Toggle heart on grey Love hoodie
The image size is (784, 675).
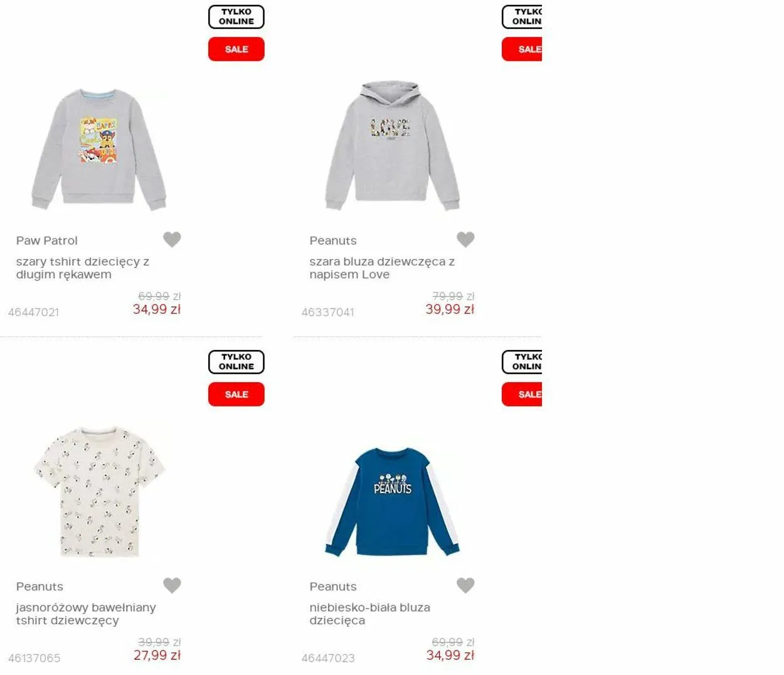click(x=465, y=239)
